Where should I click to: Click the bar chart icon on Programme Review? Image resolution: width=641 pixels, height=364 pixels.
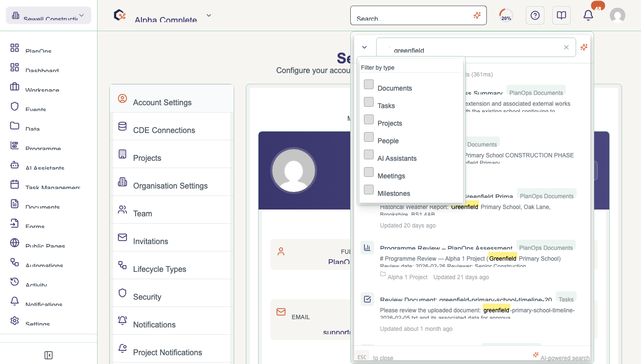pyautogui.click(x=367, y=248)
